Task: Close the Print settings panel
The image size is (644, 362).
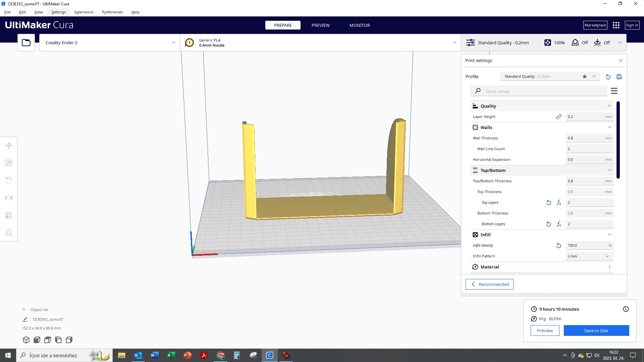Action: (x=621, y=61)
